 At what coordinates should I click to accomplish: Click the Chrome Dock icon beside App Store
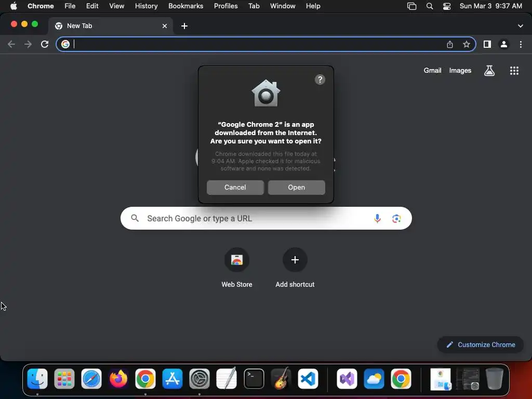coord(145,379)
